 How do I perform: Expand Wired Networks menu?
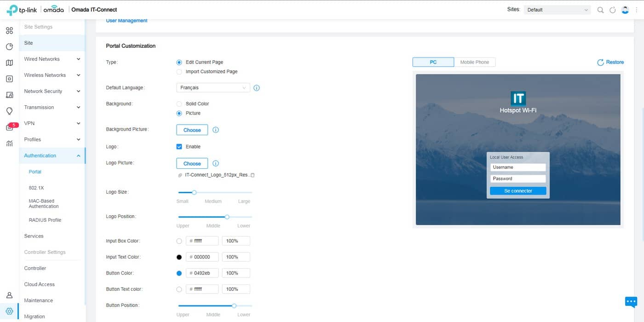[x=52, y=59]
